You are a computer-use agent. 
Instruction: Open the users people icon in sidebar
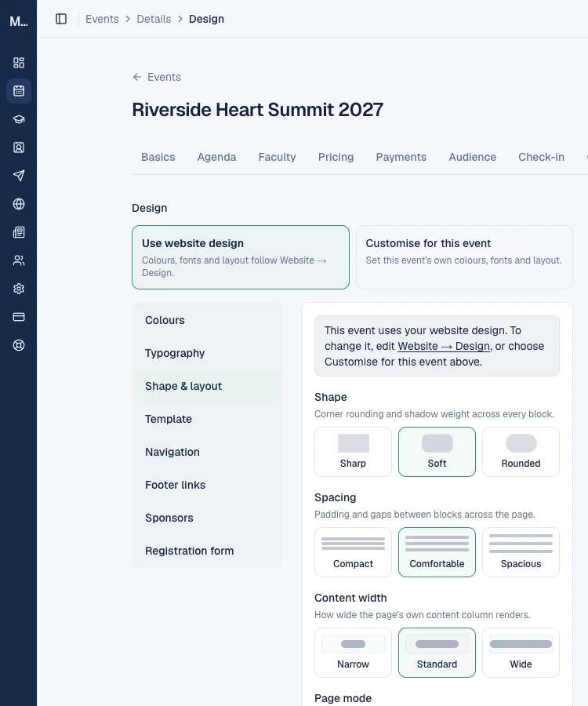pyautogui.click(x=19, y=260)
